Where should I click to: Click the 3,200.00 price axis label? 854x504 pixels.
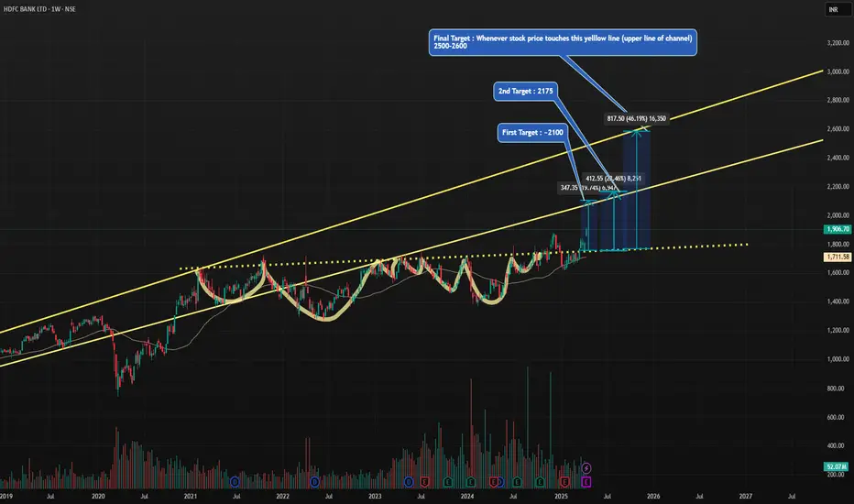(838, 42)
